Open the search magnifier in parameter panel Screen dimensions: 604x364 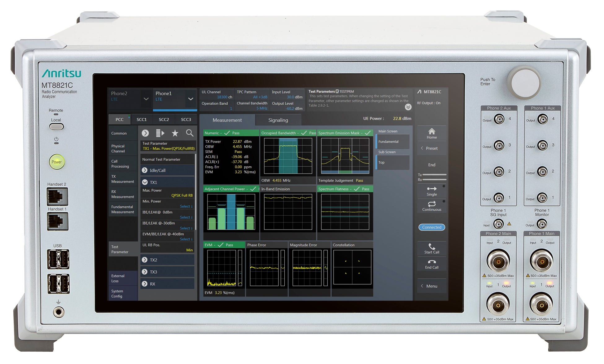click(x=190, y=133)
